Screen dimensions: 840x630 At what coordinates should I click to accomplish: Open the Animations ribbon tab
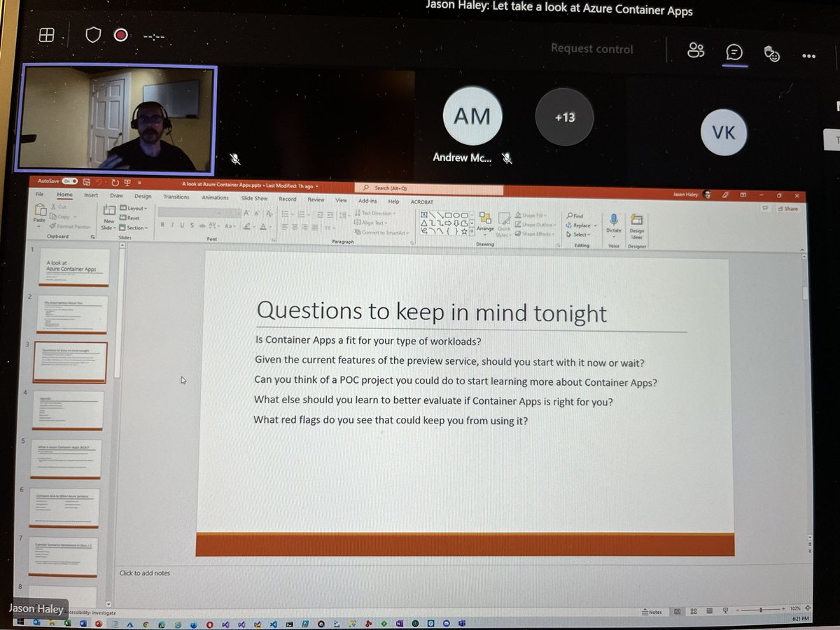[215, 197]
